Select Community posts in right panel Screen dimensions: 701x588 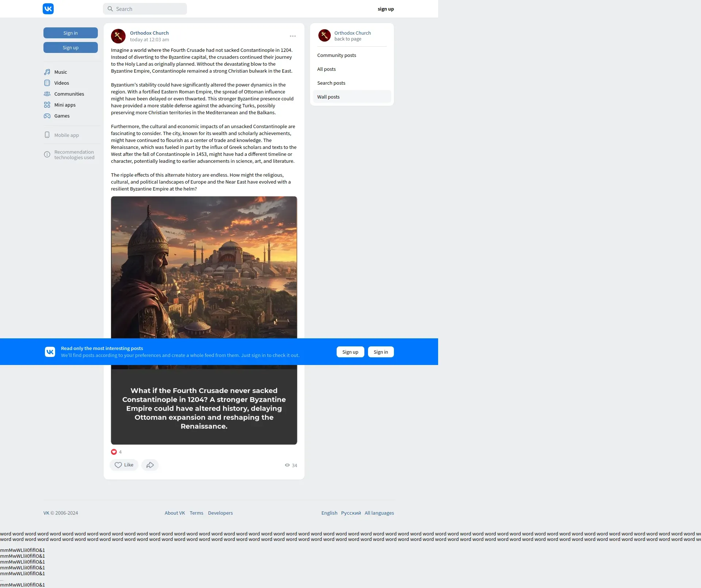(x=337, y=55)
